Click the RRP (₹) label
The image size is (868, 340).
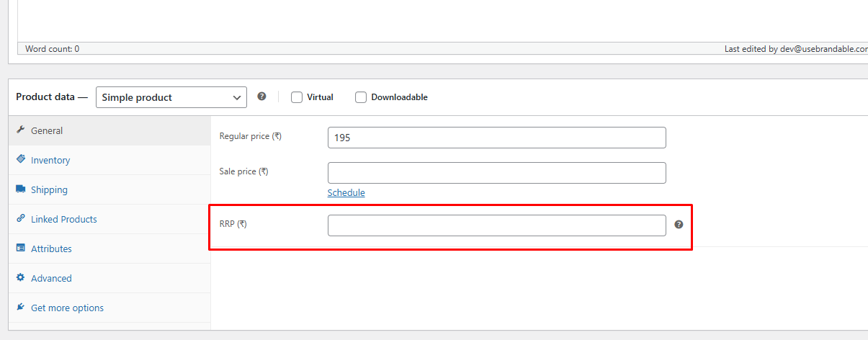pos(233,224)
